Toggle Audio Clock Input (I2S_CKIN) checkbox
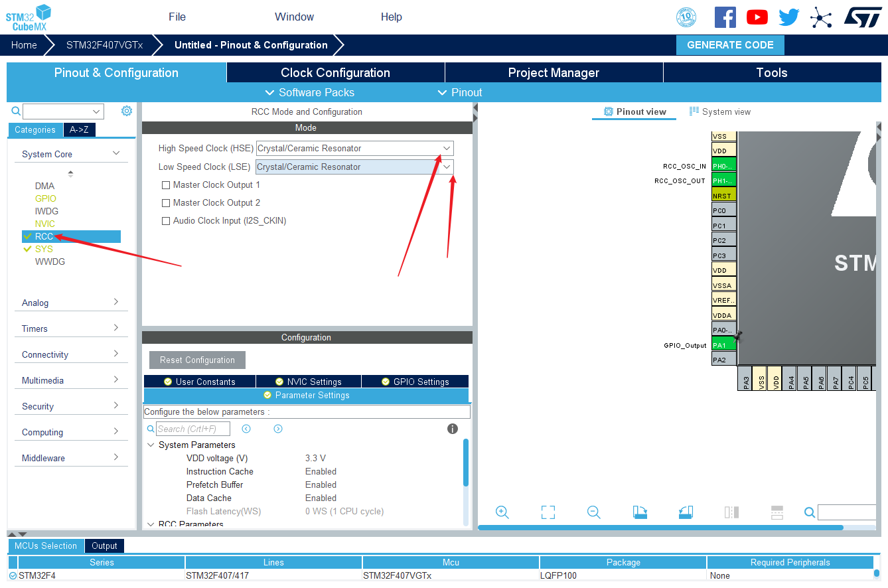The image size is (888, 588). coord(166,221)
